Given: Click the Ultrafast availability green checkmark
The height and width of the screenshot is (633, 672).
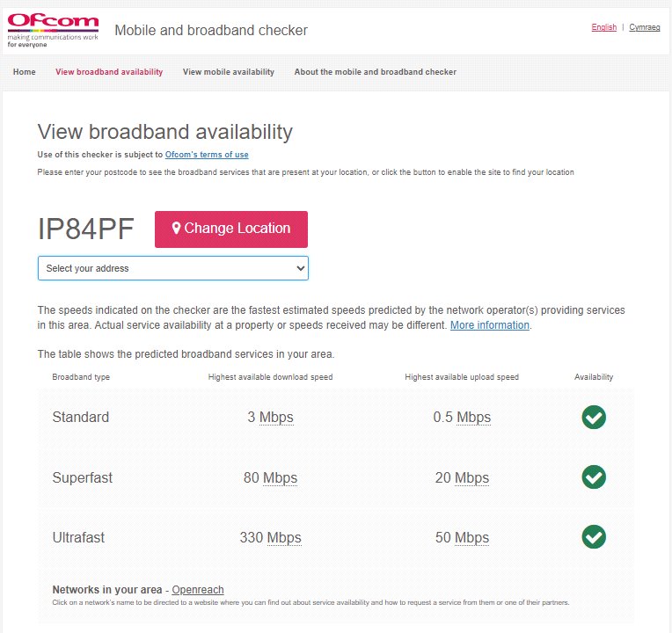Looking at the screenshot, I should click(x=594, y=537).
